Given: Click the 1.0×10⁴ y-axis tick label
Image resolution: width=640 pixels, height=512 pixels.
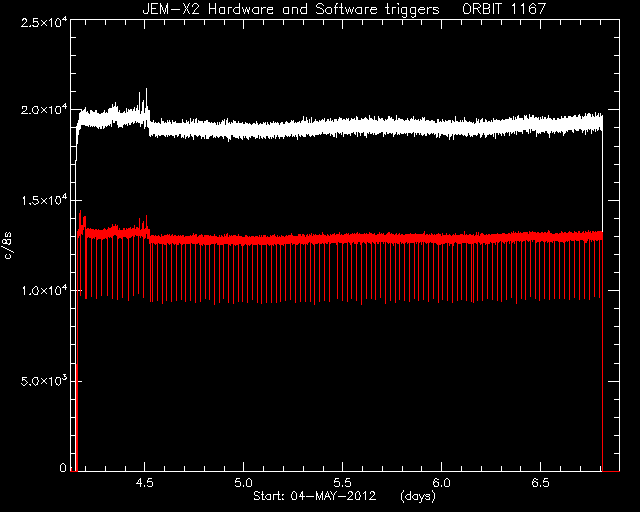Looking at the screenshot, I should [x=44, y=290].
